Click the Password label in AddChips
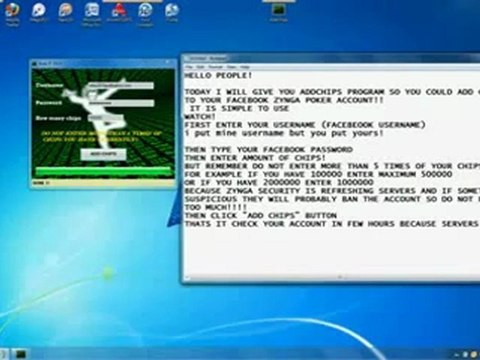Viewport: 480px width, 360px height. [x=49, y=103]
